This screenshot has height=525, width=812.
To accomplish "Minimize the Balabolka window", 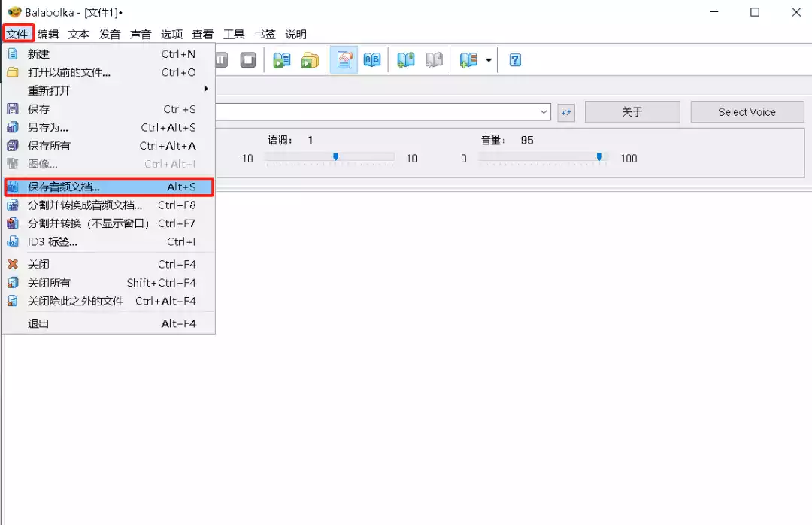I will click(x=714, y=12).
